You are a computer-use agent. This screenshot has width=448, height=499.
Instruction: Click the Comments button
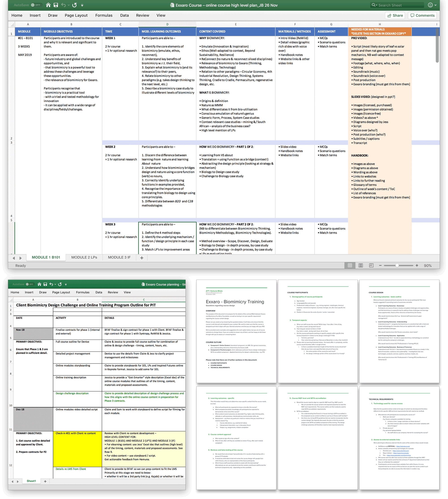click(x=422, y=15)
